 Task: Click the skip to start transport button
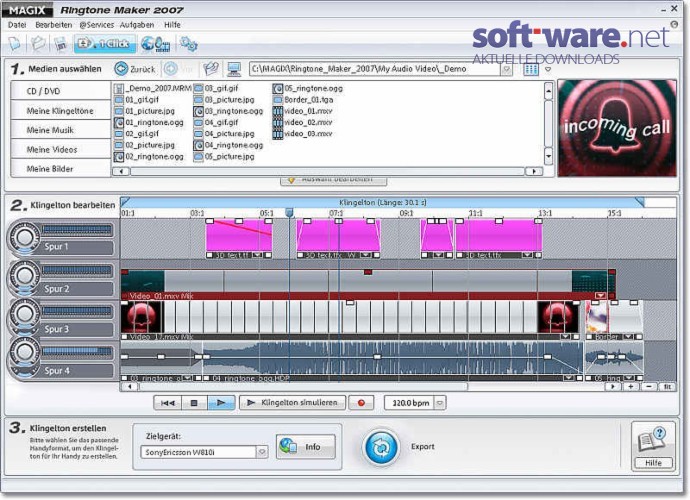pyautogui.click(x=168, y=403)
